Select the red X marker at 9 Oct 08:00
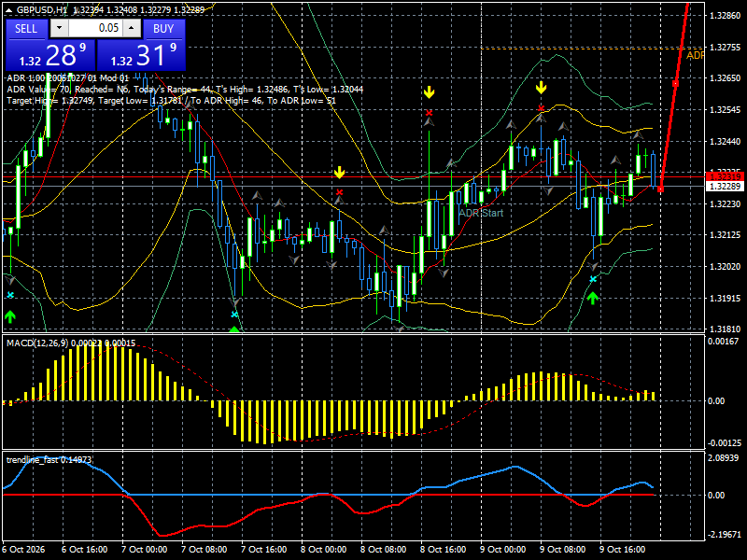Screen dimensions: 747x560 point(541,108)
